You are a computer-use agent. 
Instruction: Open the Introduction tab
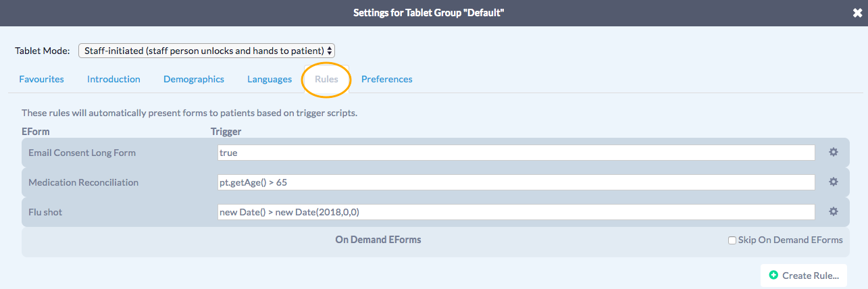point(113,79)
